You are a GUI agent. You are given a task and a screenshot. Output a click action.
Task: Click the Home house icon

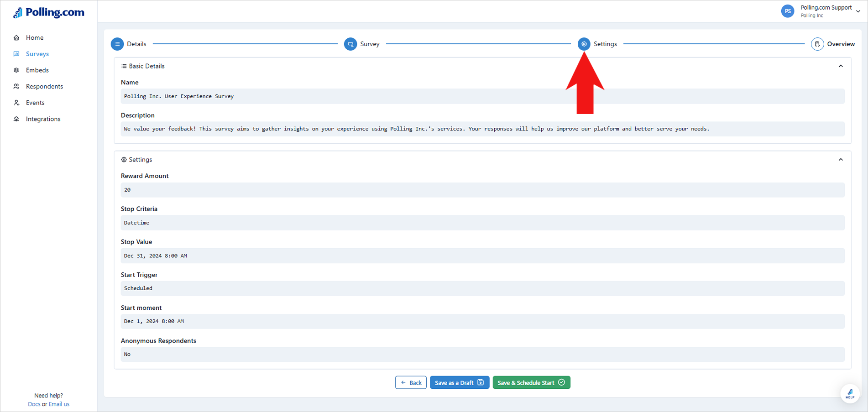(16, 37)
